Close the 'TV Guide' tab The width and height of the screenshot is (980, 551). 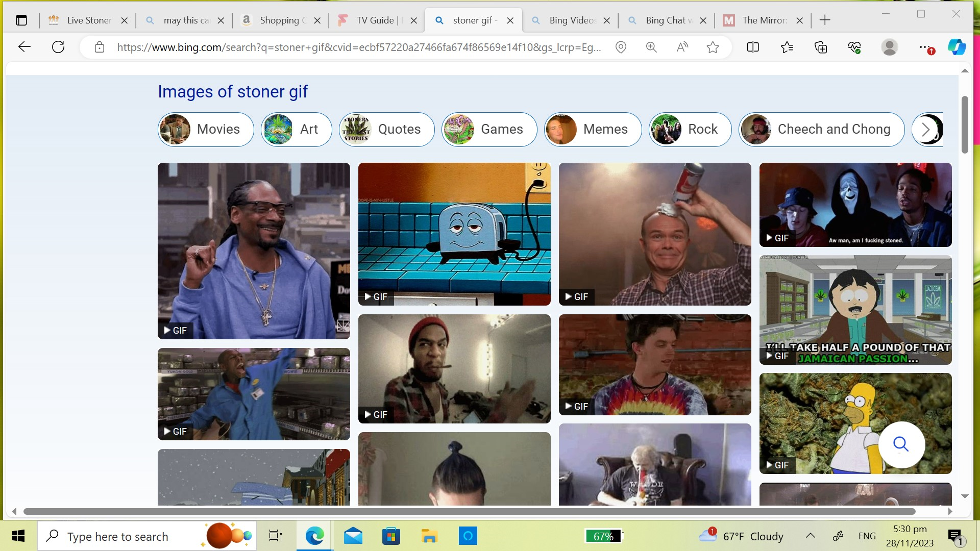tap(414, 20)
